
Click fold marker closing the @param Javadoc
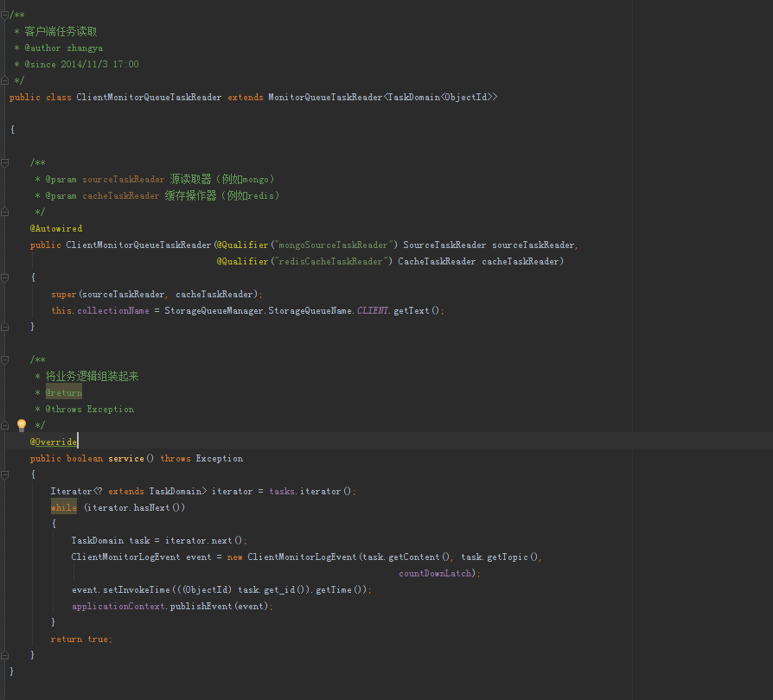pyautogui.click(x=4, y=212)
